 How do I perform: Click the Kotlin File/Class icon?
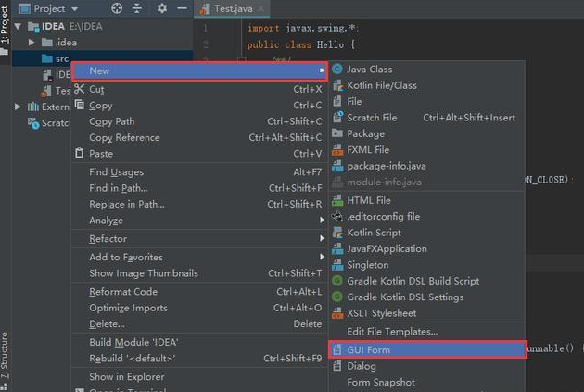pos(337,85)
